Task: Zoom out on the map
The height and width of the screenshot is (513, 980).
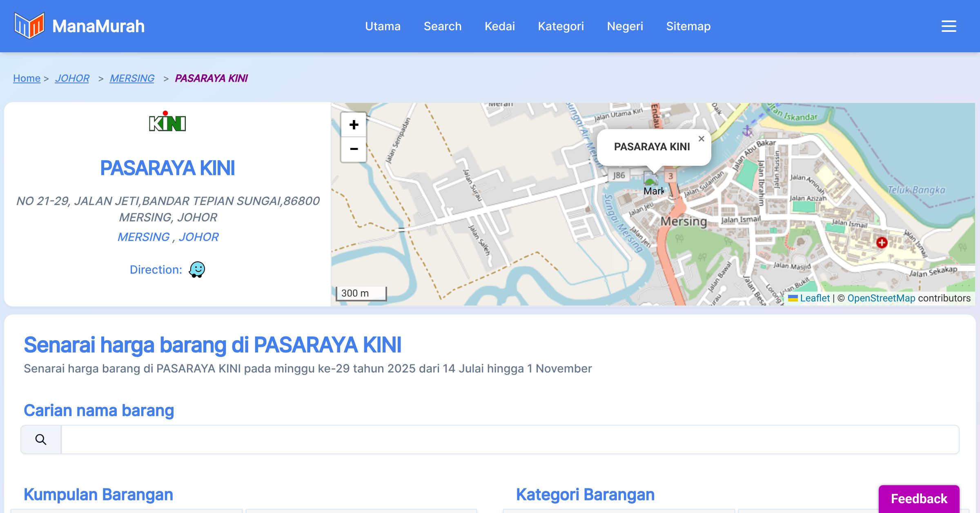Action: (354, 149)
